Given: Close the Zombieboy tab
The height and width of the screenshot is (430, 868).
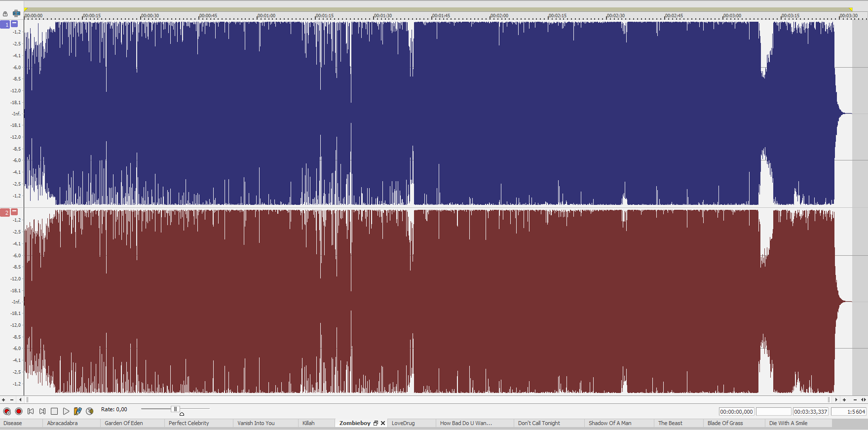Looking at the screenshot, I should (383, 423).
